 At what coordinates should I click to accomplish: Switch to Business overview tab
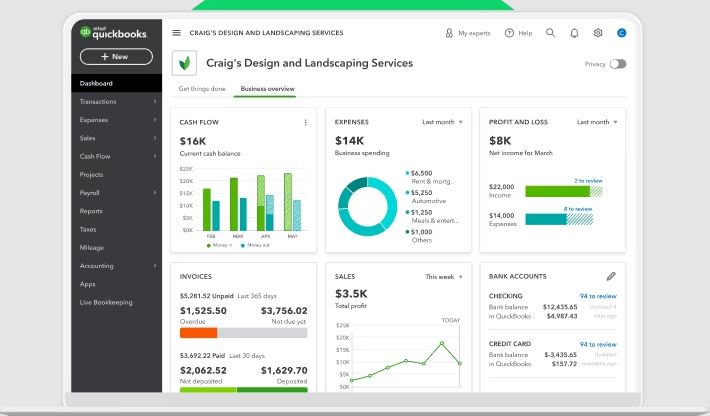click(x=267, y=89)
